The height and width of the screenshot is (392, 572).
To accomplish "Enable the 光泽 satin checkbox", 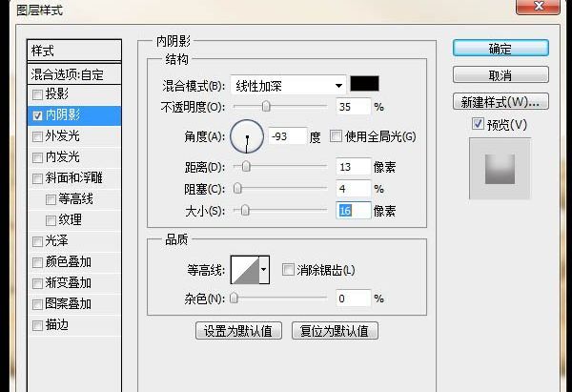I will click(x=37, y=241).
